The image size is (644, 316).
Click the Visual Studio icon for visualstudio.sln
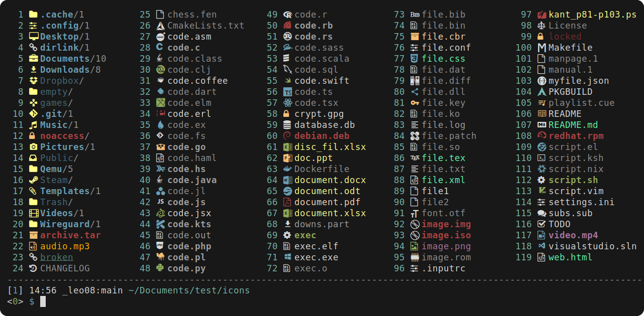(x=541, y=247)
